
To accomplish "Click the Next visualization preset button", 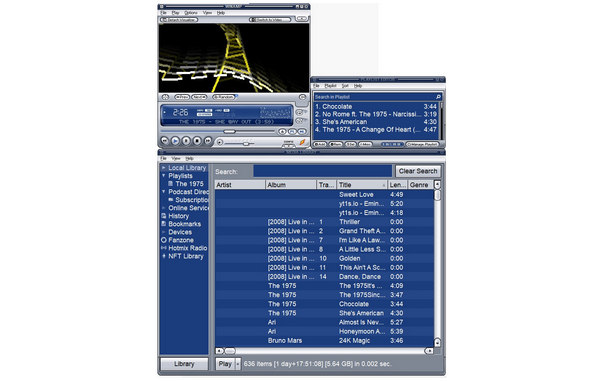I will (x=199, y=97).
